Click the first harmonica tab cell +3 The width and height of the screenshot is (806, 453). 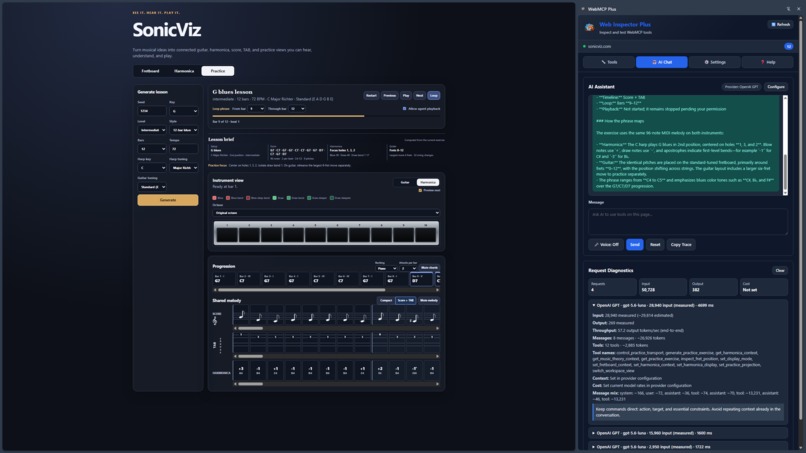tap(241, 370)
